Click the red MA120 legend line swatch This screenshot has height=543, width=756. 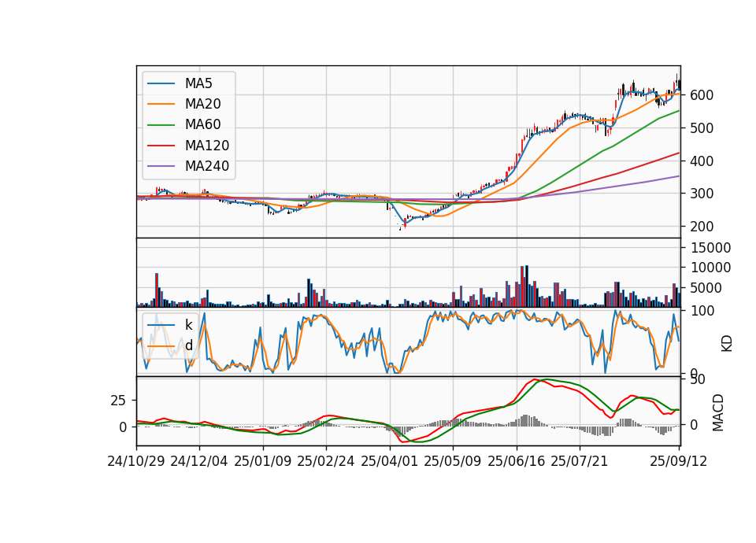161,146
